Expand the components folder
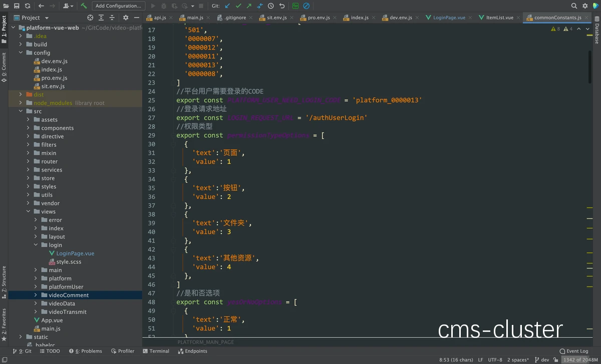Screen dimensions: 601x364 pyautogui.click(x=29, y=128)
